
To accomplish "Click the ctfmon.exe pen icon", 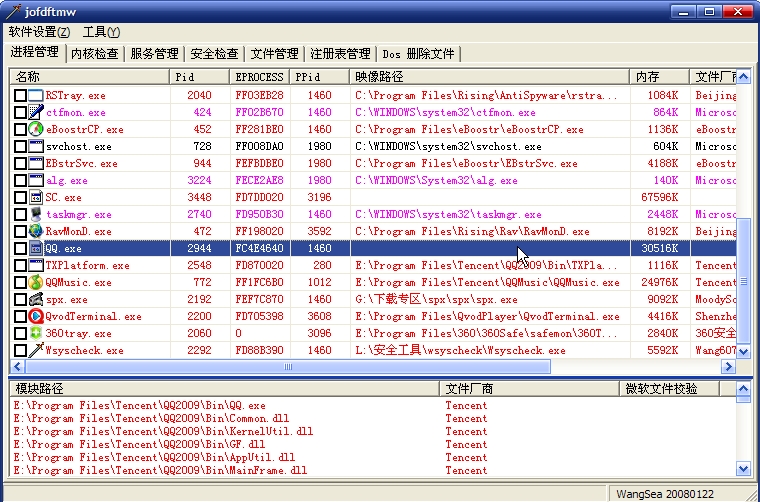I will [x=36, y=112].
